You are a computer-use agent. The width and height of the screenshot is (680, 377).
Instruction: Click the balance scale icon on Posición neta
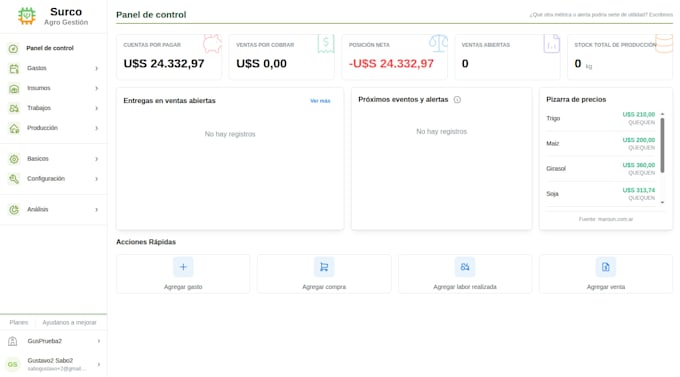pos(438,43)
